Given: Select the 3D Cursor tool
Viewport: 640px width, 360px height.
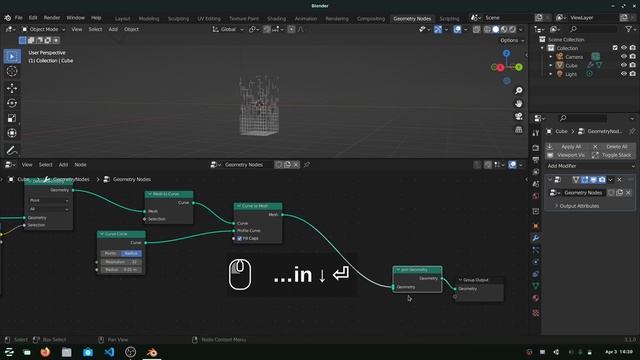Looking at the screenshot, I should 12,71.
